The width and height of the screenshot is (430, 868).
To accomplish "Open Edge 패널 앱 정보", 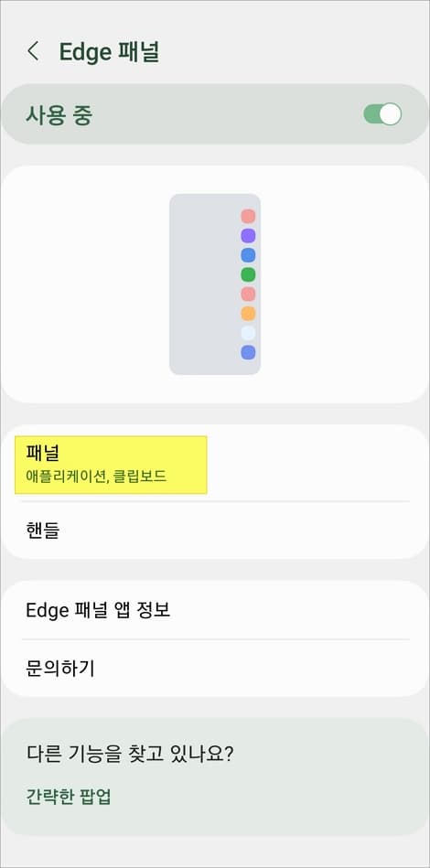I will tap(215, 610).
